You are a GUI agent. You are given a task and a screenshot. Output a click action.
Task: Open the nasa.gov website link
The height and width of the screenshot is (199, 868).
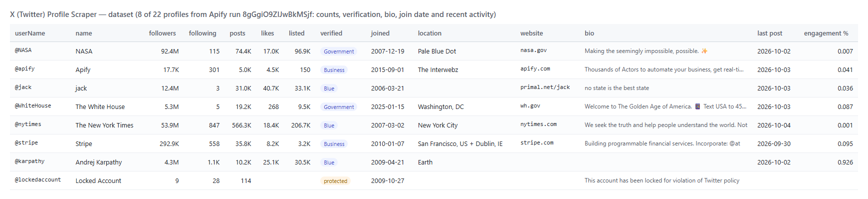(533, 50)
